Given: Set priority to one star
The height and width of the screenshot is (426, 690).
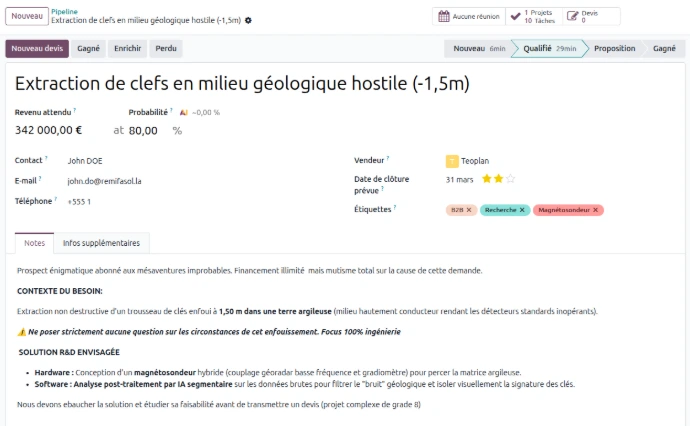Looking at the screenshot, I should coord(486,179).
